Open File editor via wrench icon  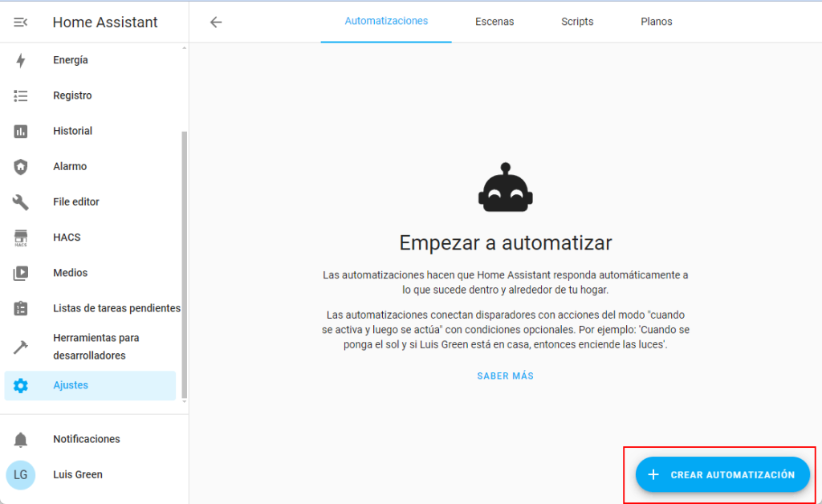click(21, 202)
